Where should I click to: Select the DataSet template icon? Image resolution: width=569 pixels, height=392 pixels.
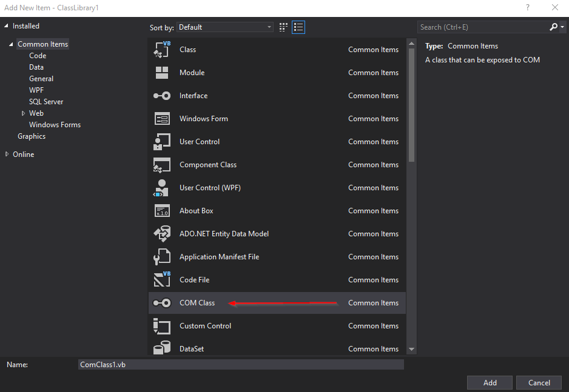162,348
